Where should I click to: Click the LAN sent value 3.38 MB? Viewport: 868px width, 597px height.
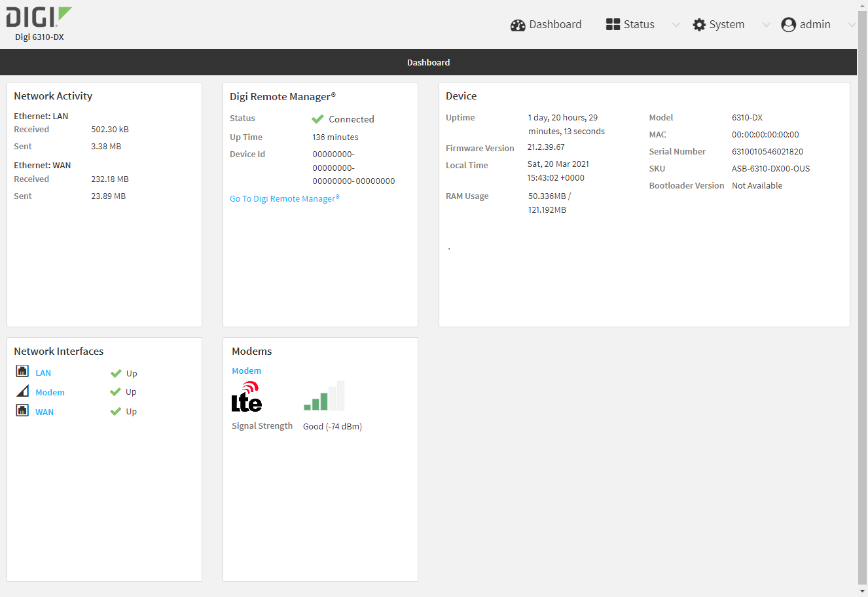[x=106, y=147]
